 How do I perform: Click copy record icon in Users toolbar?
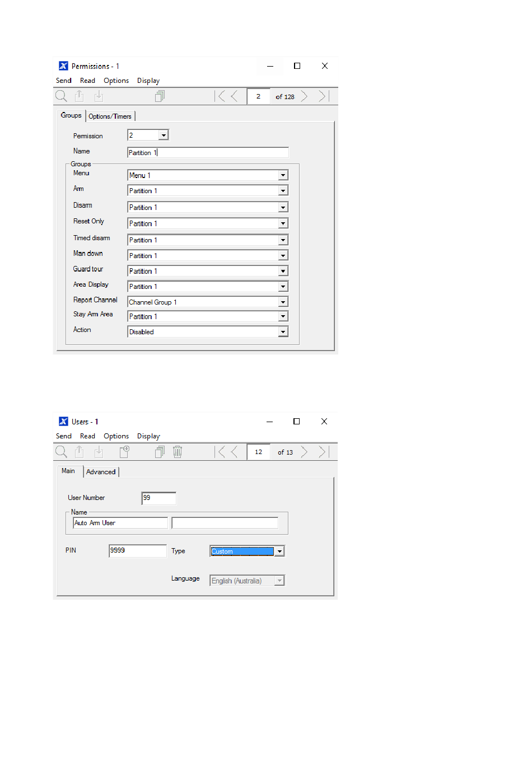(160, 452)
